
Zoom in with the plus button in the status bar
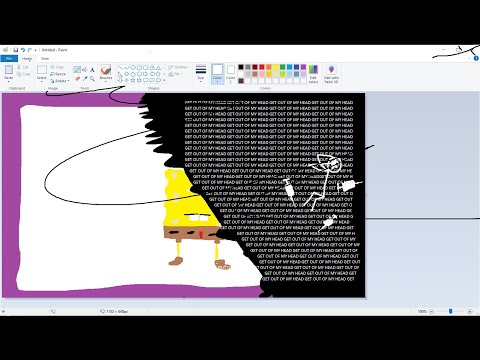point(470,311)
